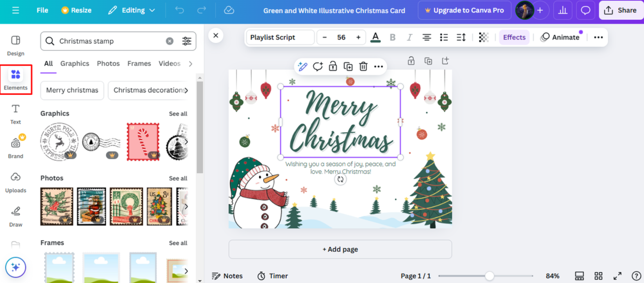644x283 pixels.
Task: Switch to the Photos tab
Action: [x=108, y=63]
